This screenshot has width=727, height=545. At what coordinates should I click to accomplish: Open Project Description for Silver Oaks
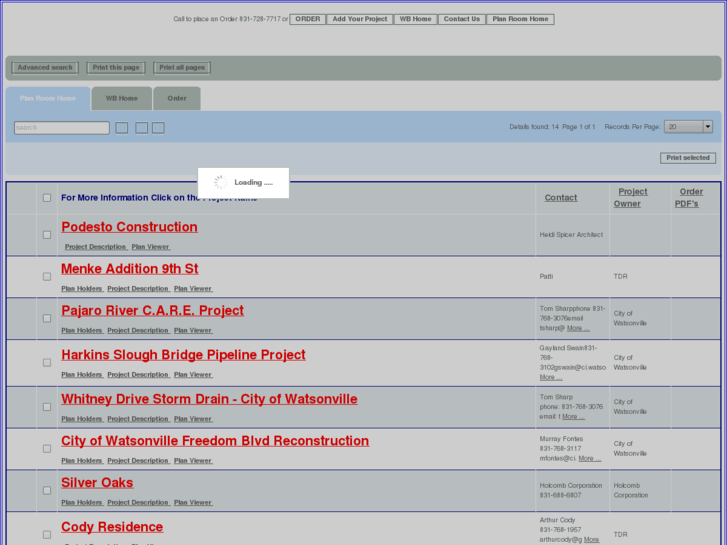(x=138, y=502)
